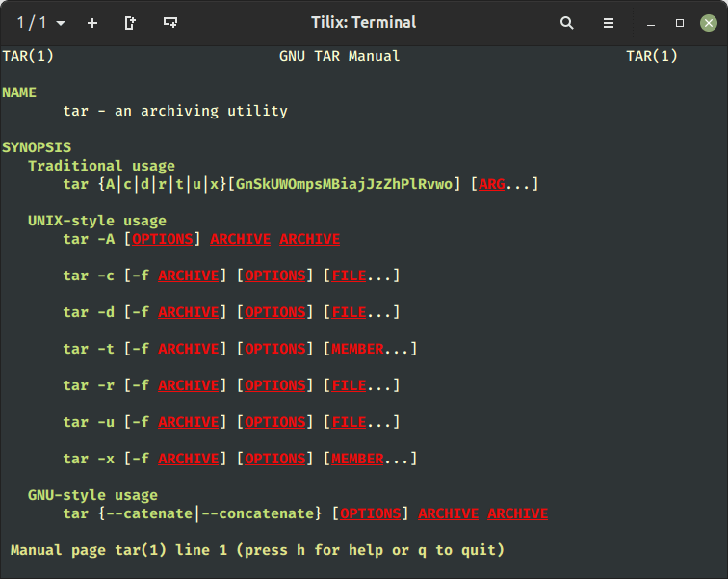Click the underlined ARG in Traditional usage
This screenshot has width=728, height=579.
point(491,184)
